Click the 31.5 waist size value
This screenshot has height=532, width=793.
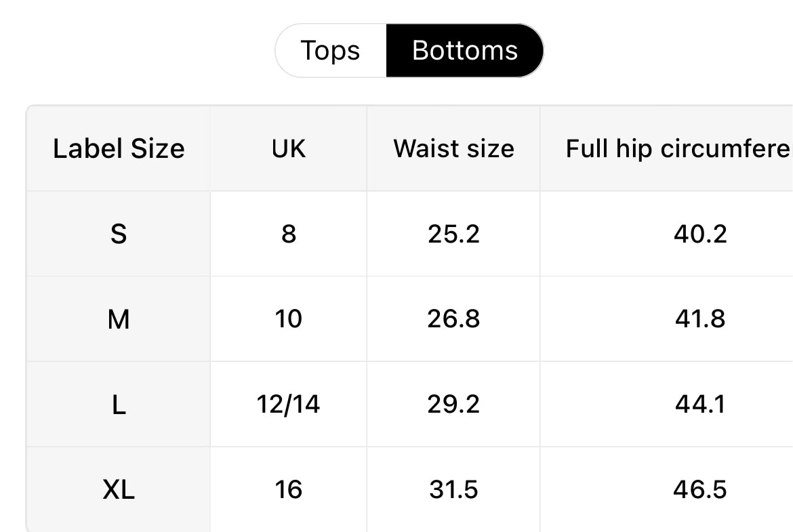pos(453,489)
